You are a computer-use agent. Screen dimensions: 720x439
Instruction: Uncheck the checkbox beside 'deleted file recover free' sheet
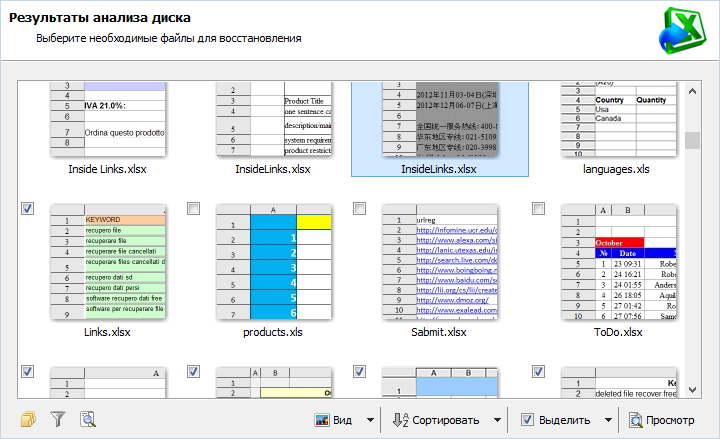tap(539, 371)
